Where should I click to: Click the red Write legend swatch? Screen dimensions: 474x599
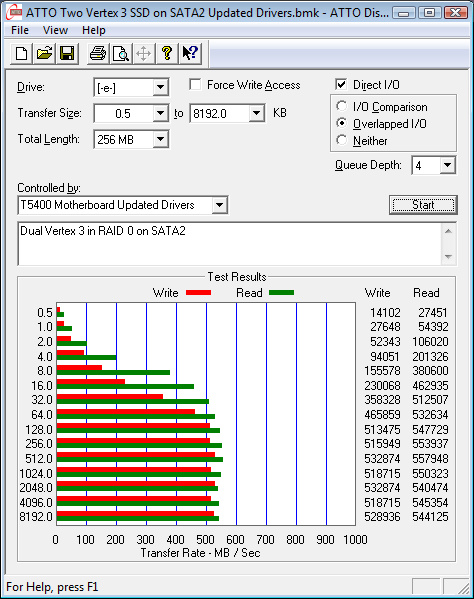pyautogui.click(x=198, y=293)
